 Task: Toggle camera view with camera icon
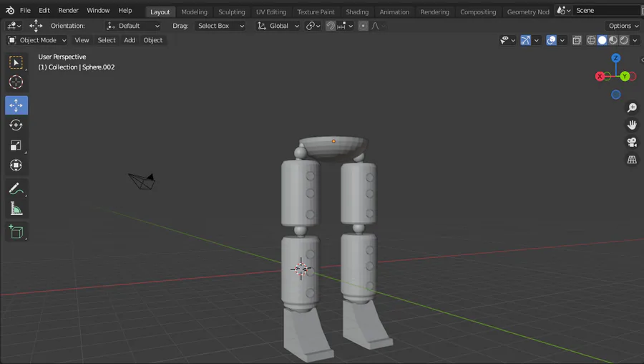[x=632, y=143]
